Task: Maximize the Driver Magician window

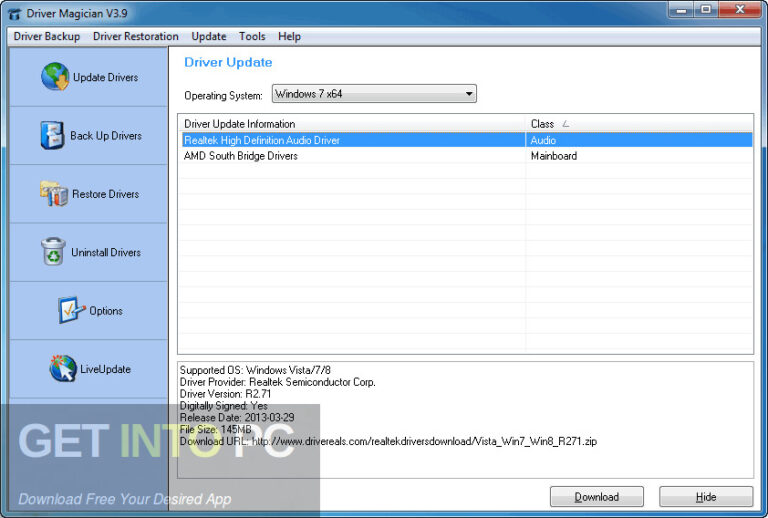Action: point(706,9)
